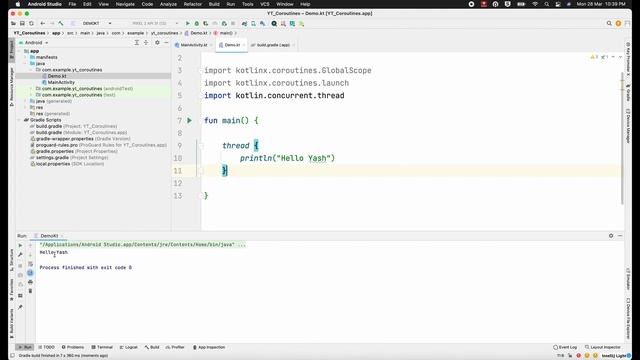The image size is (640, 360).
Task: Open App Inspection tool window
Action: (x=209, y=347)
